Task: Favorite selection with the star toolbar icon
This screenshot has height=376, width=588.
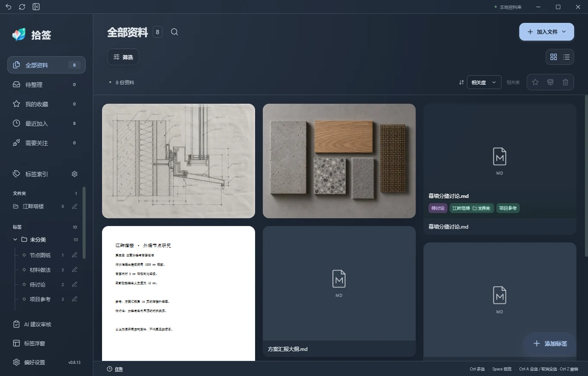Action: (535, 82)
